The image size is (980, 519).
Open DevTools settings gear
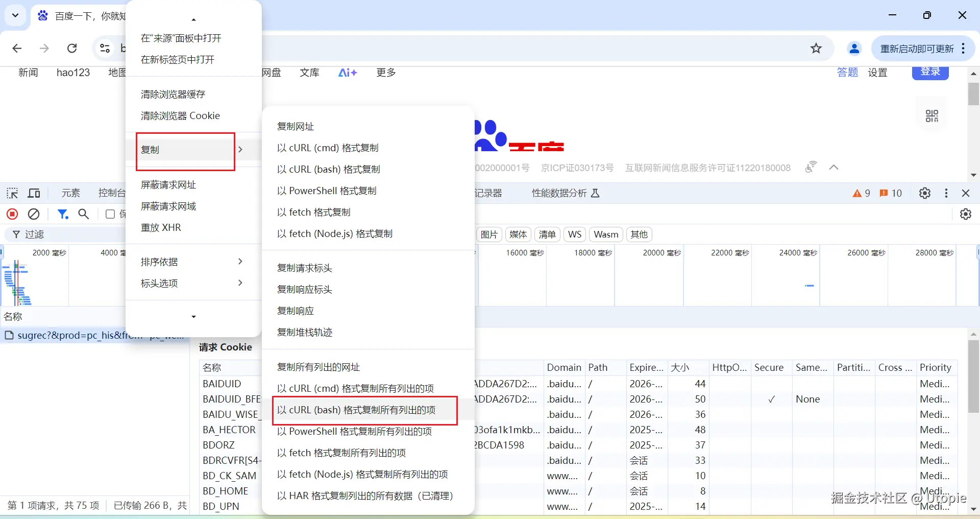925,193
